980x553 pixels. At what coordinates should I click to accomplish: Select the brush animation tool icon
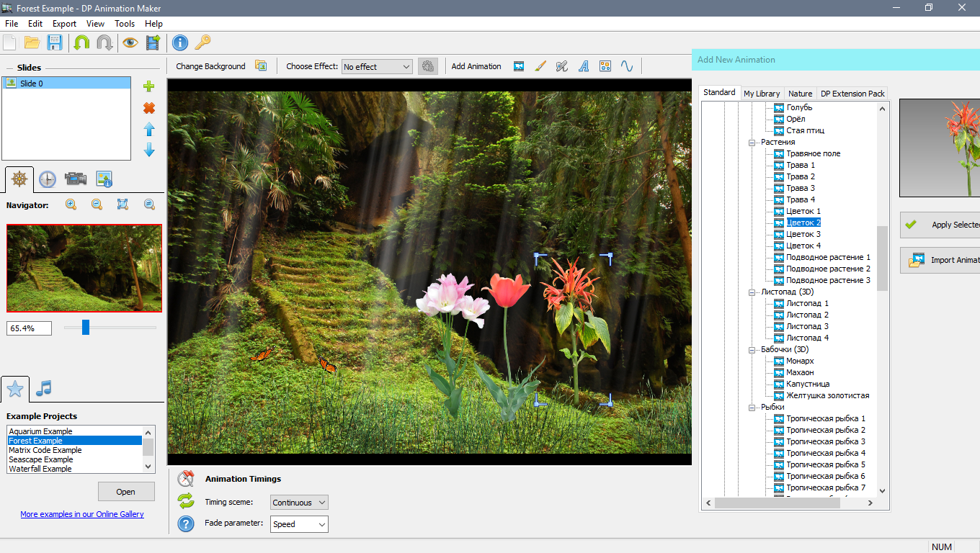coord(540,66)
